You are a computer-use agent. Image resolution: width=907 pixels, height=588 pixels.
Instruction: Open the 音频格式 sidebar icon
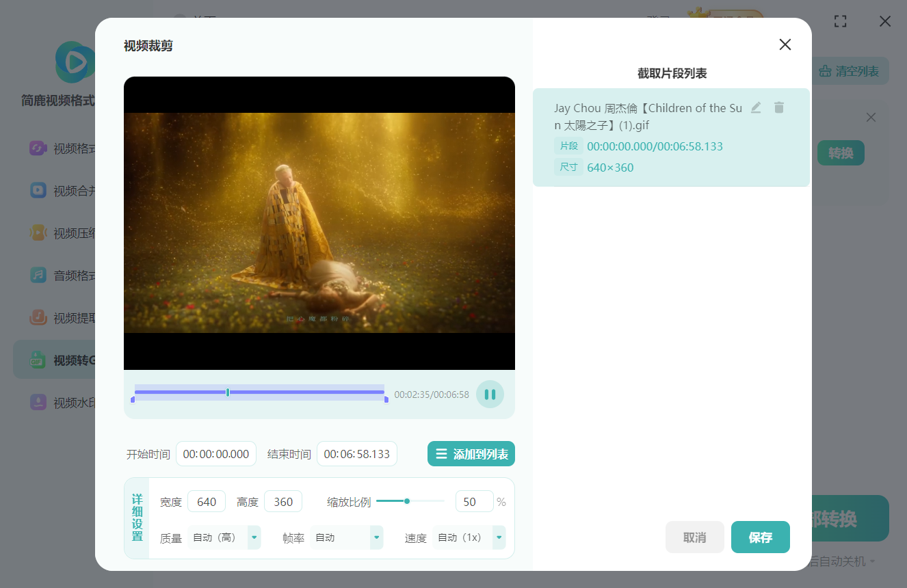point(38,275)
